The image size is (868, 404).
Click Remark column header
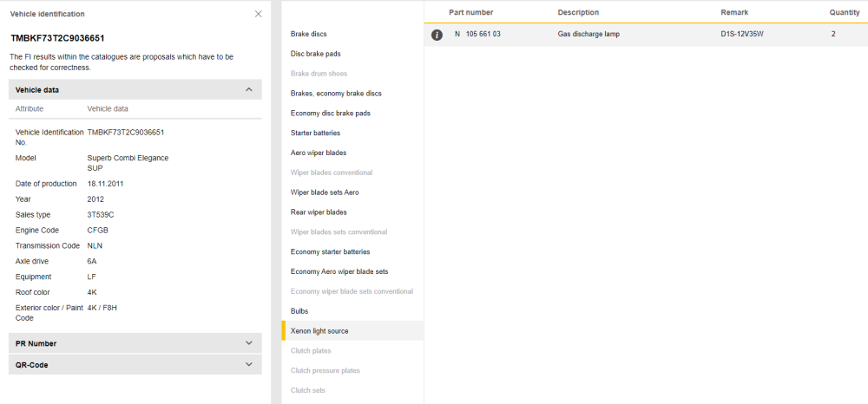[x=734, y=12]
